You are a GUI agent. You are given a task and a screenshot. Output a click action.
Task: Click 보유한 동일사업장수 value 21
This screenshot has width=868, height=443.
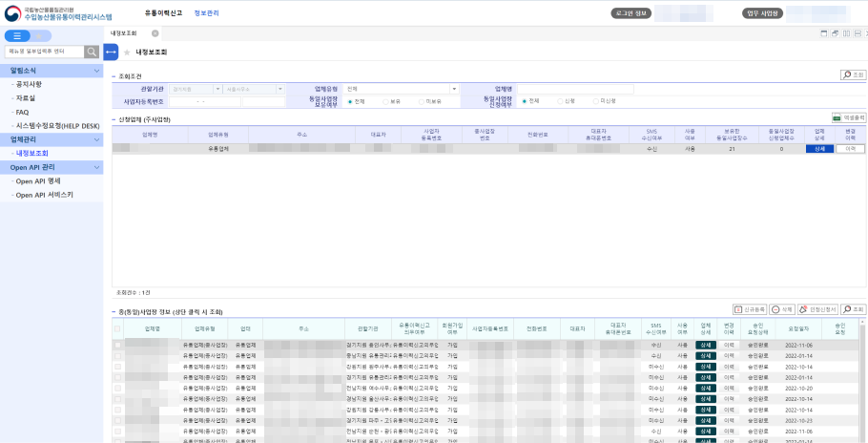coord(732,149)
